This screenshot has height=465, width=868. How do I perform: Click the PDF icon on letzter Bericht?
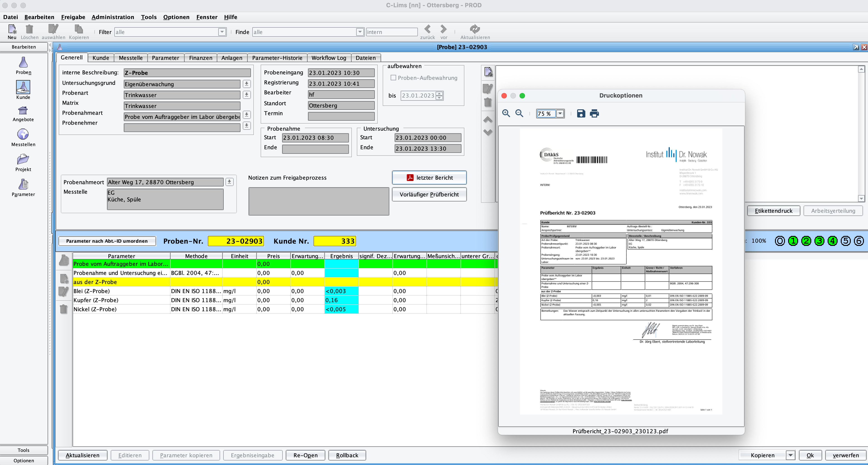[410, 178]
